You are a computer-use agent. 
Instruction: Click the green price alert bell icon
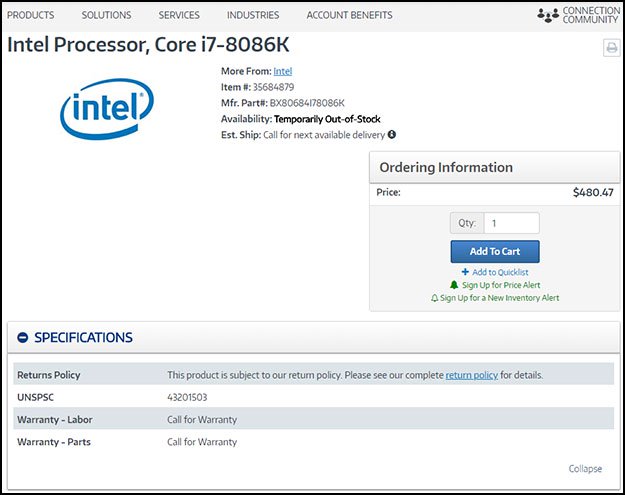tap(454, 285)
